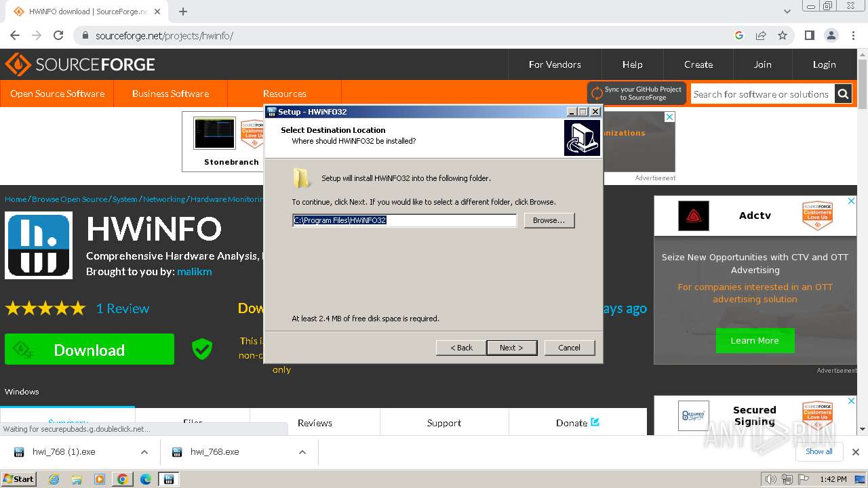This screenshot has height=488, width=868.
Task: Open Edge from taskbar
Action: [x=146, y=479]
